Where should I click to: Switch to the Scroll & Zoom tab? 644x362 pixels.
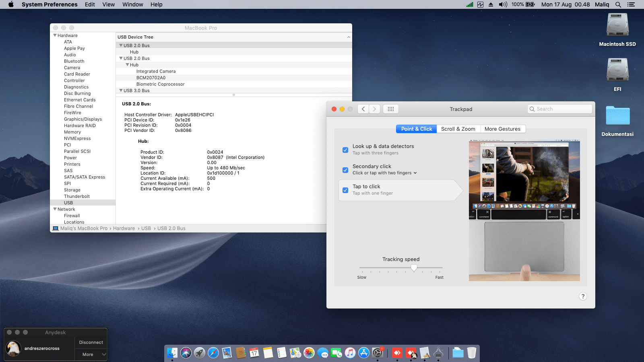click(x=458, y=129)
